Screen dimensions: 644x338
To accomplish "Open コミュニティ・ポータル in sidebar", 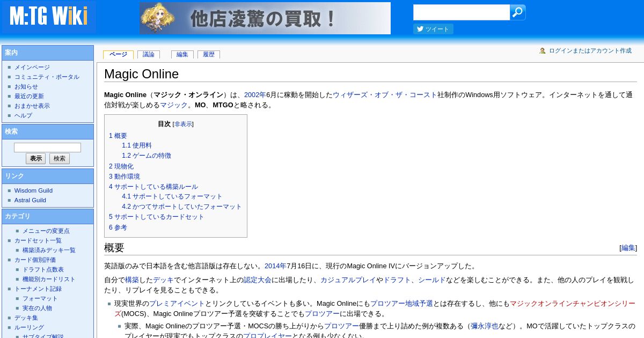I will (x=47, y=77).
